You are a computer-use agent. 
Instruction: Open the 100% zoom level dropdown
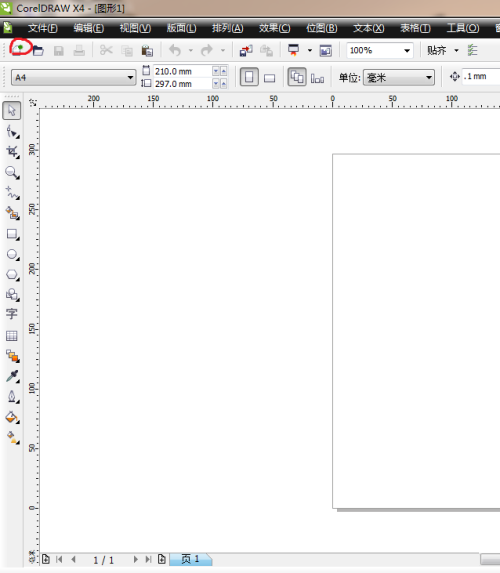[x=380, y=50]
